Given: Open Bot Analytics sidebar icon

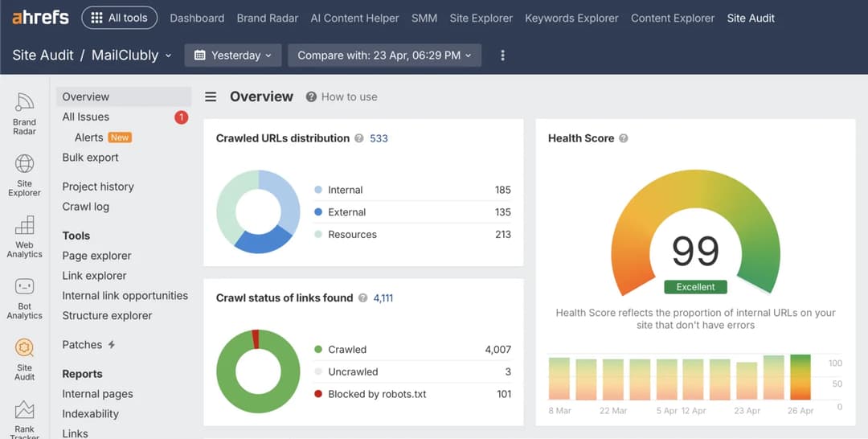Looking at the screenshot, I should [x=24, y=298].
